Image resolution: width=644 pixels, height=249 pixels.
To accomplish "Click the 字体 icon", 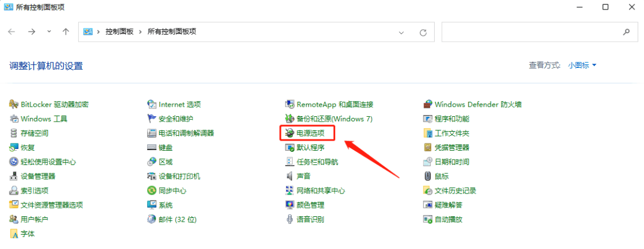I will (14, 234).
